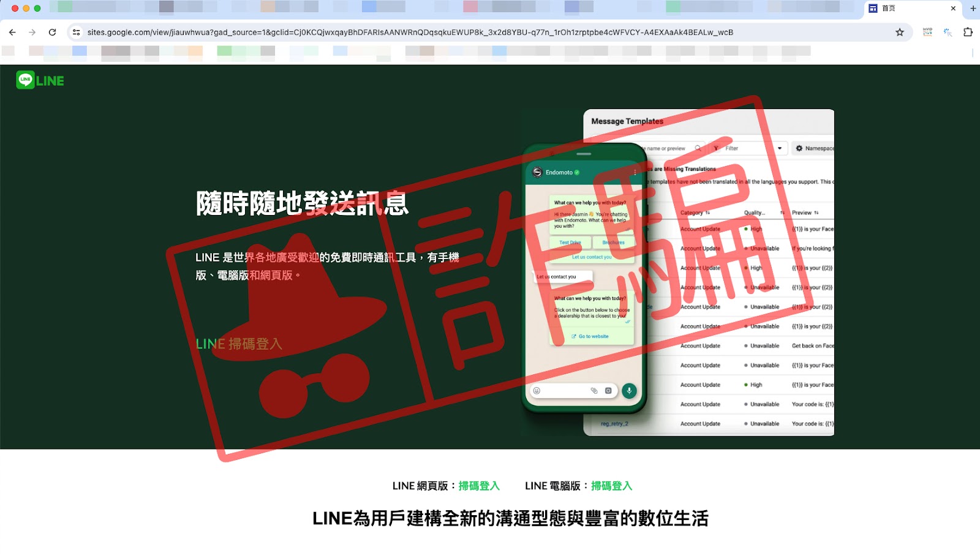Click the Namespace gear icon in Message Templates
The width and height of the screenshot is (980, 558).
click(x=799, y=148)
